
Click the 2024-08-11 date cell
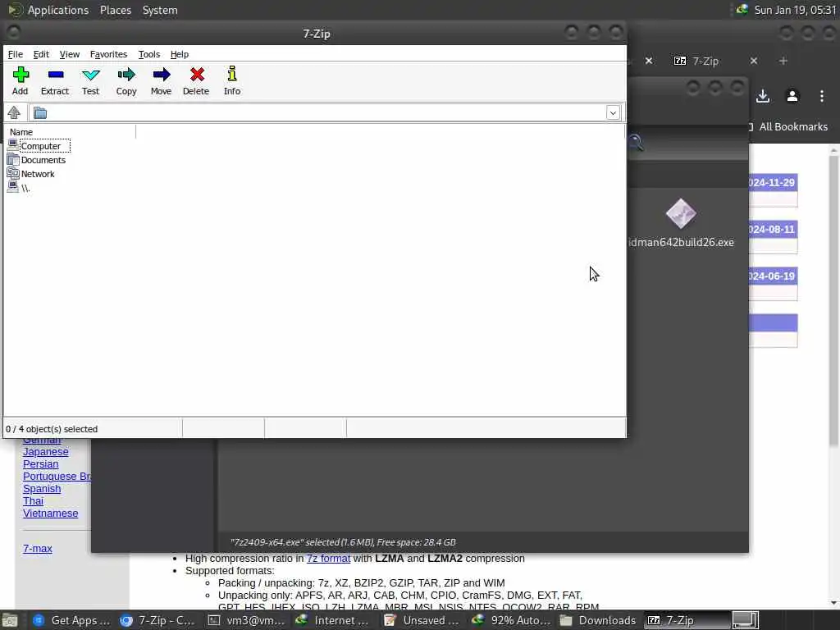(x=773, y=230)
